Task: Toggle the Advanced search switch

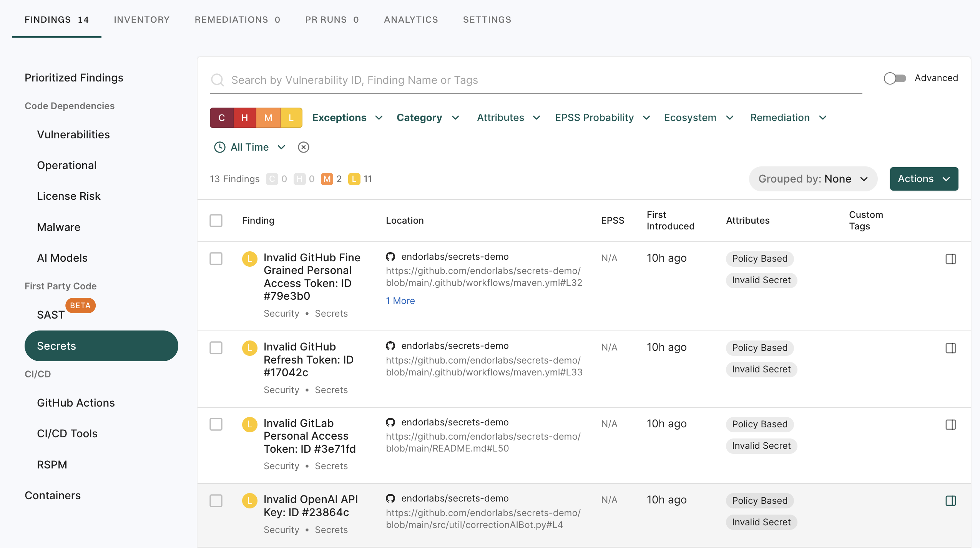Action: coord(895,78)
